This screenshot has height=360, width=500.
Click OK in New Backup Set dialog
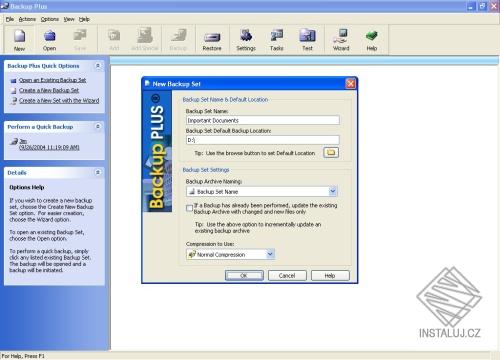[244, 276]
